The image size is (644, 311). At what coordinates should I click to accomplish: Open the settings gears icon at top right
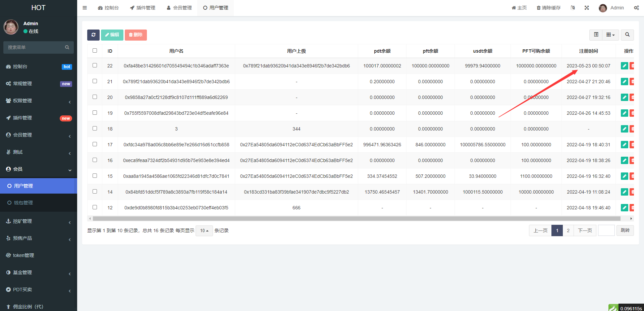tap(636, 8)
